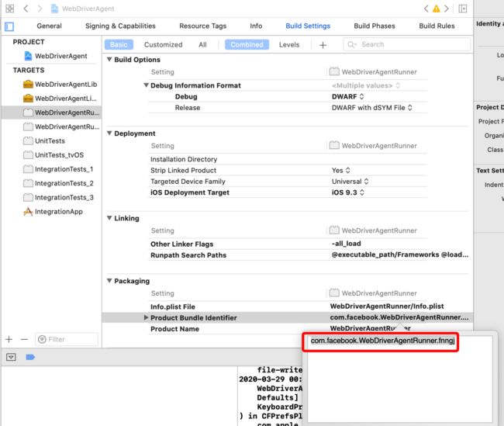This screenshot has height=426, width=504.
Task: Remove selected target with minus button
Action: 24,339
